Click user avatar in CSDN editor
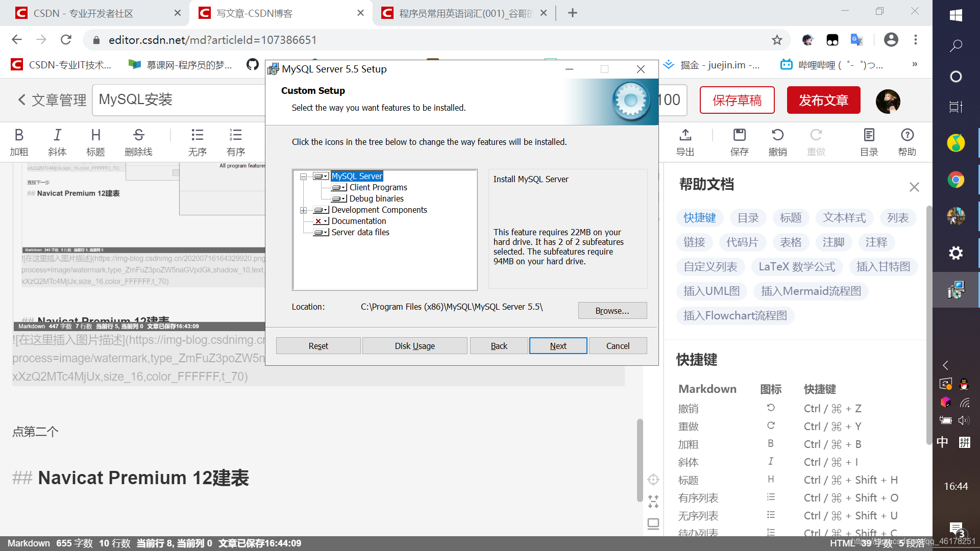980x551 pixels. [x=888, y=101]
